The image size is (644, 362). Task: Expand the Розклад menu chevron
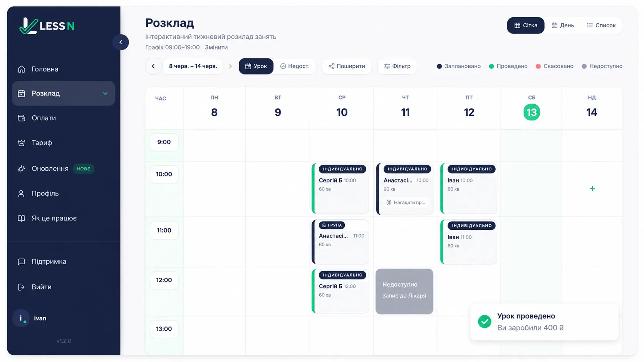(x=105, y=93)
